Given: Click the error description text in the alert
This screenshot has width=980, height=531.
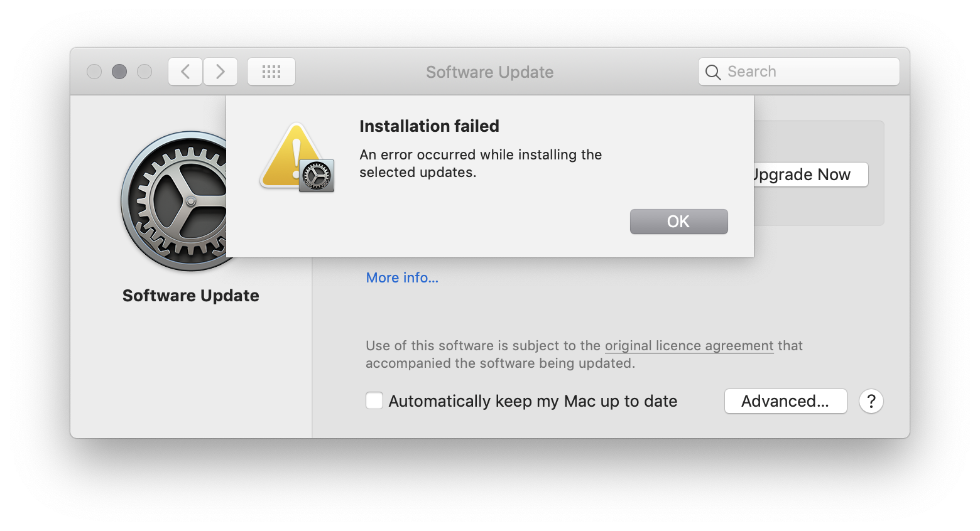Looking at the screenshot, I should click(480, 163).
